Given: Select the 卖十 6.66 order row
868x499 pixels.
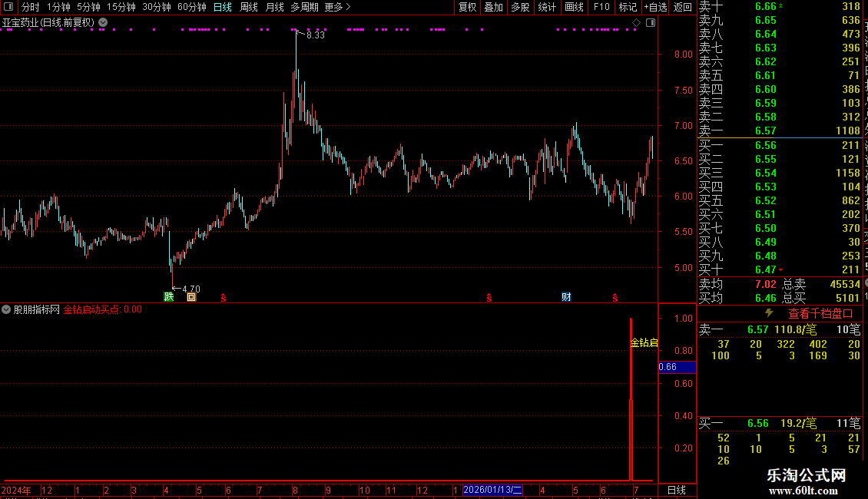Looking at the screenshot, I should tap(780, 7).
